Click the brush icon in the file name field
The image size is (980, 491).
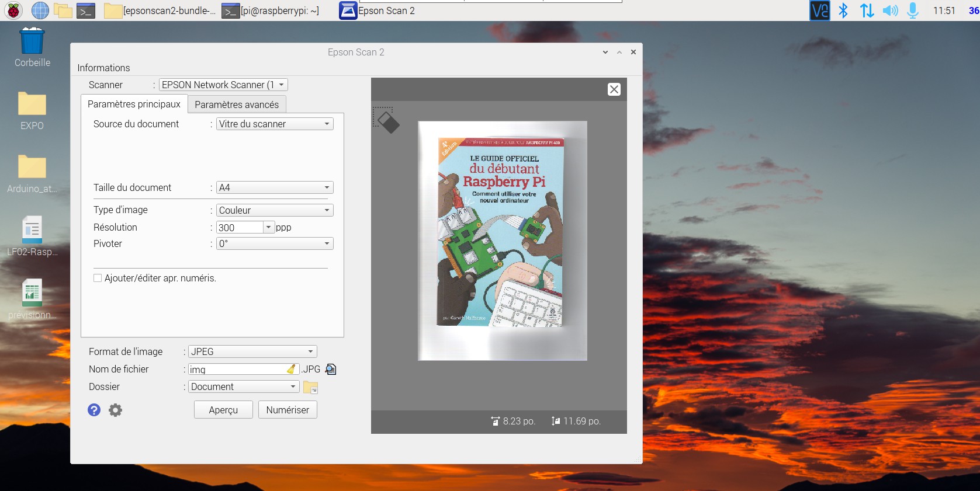point(292,369)
